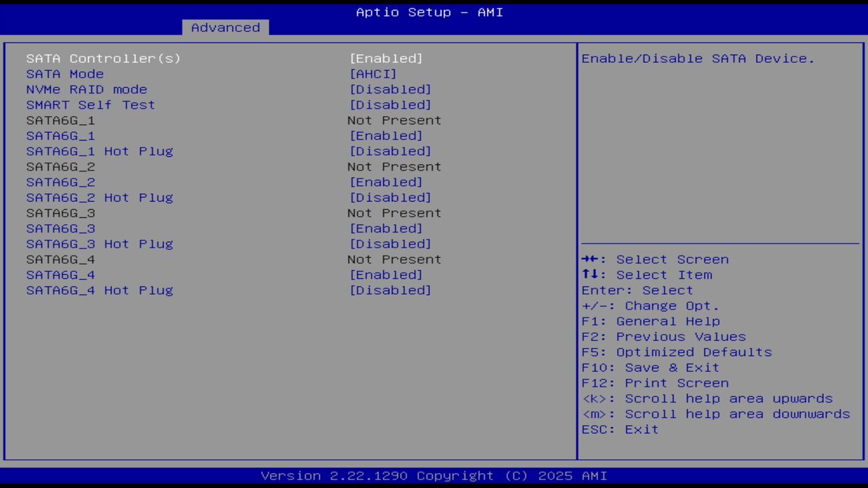Disable the SATA6G_3 port

click(386, 228)
